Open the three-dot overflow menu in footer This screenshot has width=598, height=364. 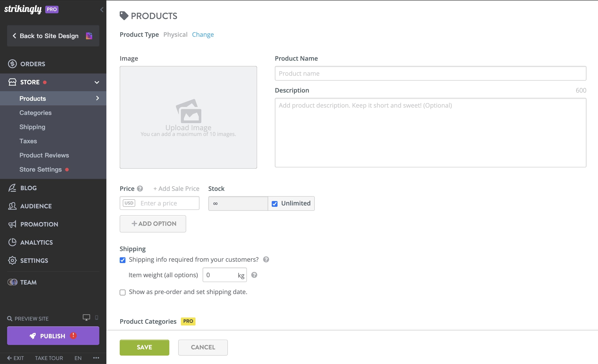(96, 358)
